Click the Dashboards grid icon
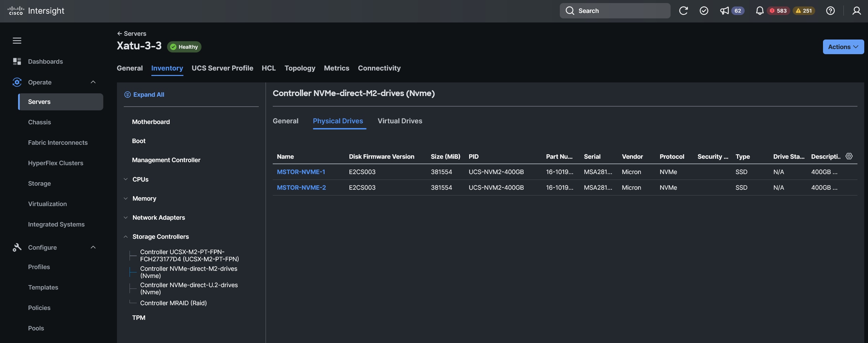The height and width of the screenshot is (343, 868). point(17,61)
